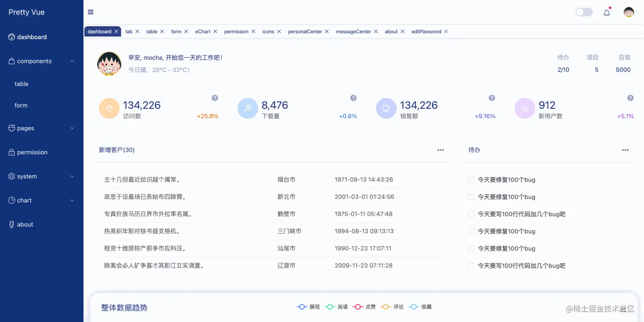Click the help icon on the 访问数 card
Screen dimensions: 644x322
[215, 98]
